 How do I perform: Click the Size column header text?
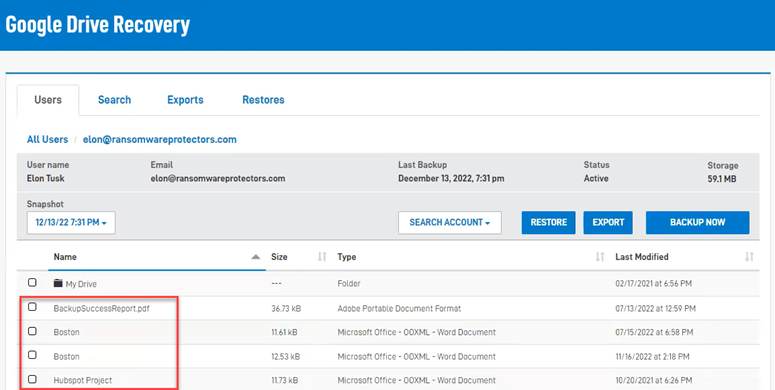(279, 257)
